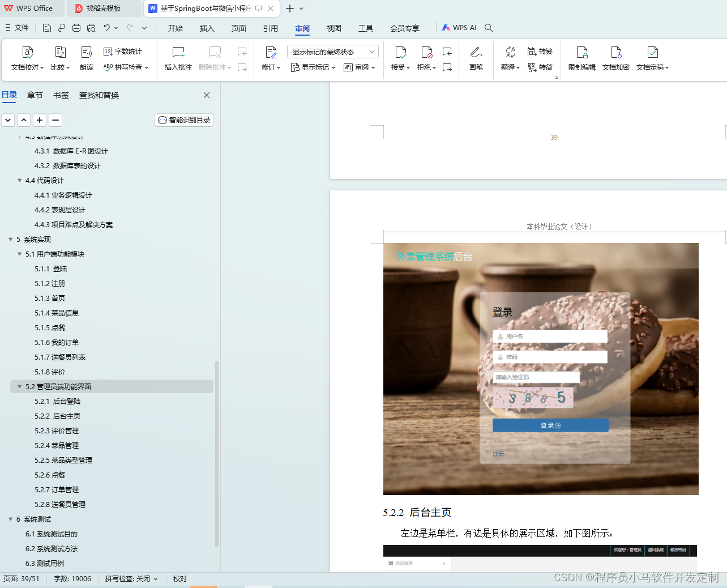The width and height of the screenshot is (727, 588).
Task: Activate the 画笔 annotation pen tool
Action: tap(476, 57)
